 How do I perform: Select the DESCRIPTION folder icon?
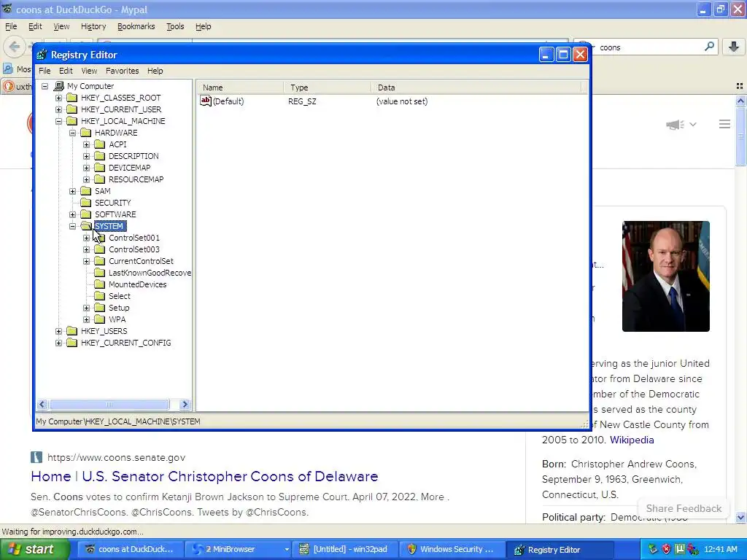[99, 156]
